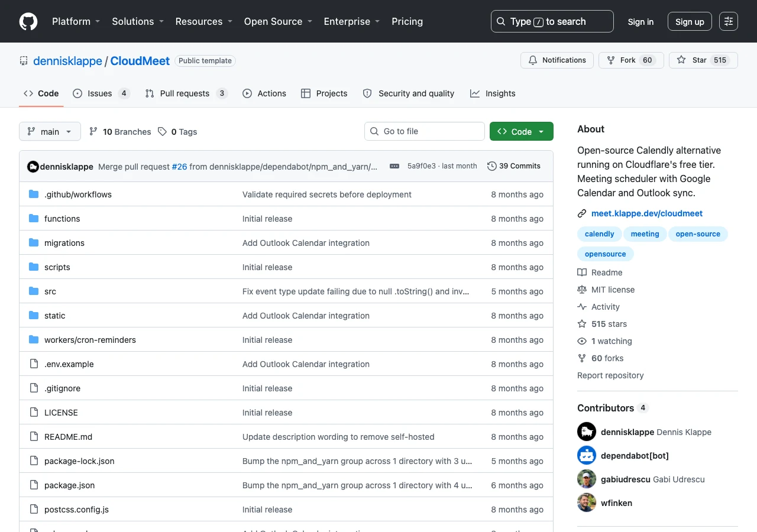Open the Projects tab

point(324,93)
